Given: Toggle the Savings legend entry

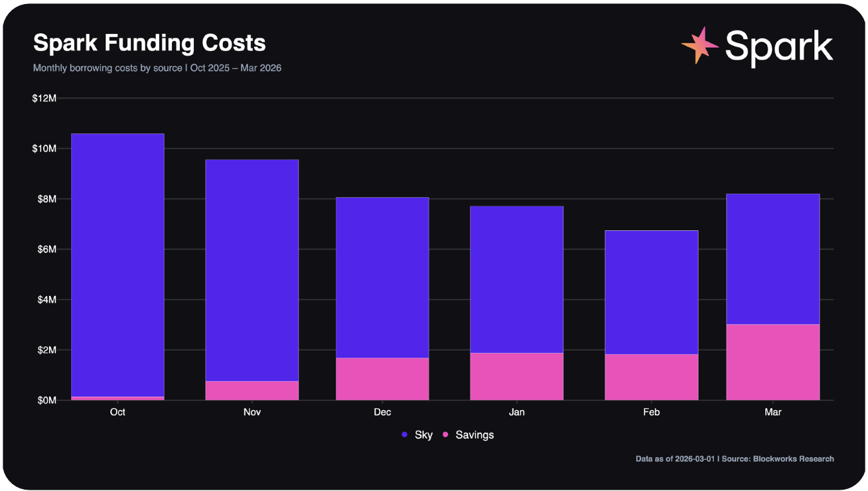Looking at the screenshot, I should 468,435.
